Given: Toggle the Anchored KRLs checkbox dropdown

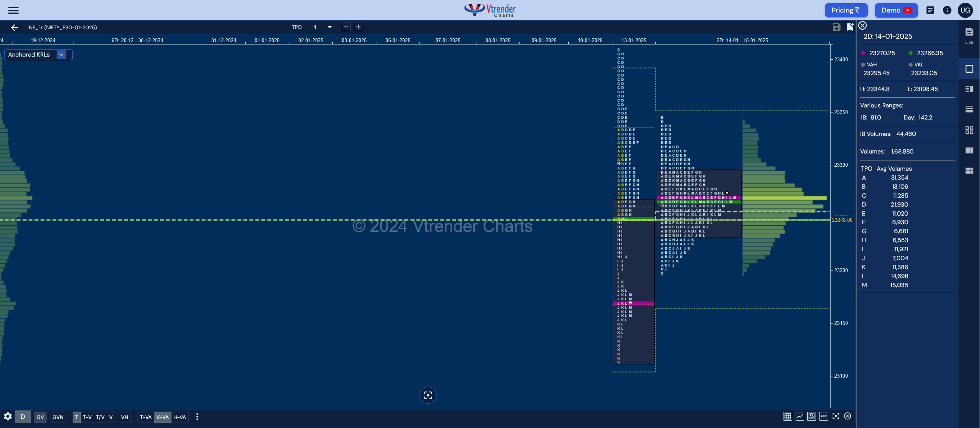Looking at the screenshot, I should click(61, 54).
